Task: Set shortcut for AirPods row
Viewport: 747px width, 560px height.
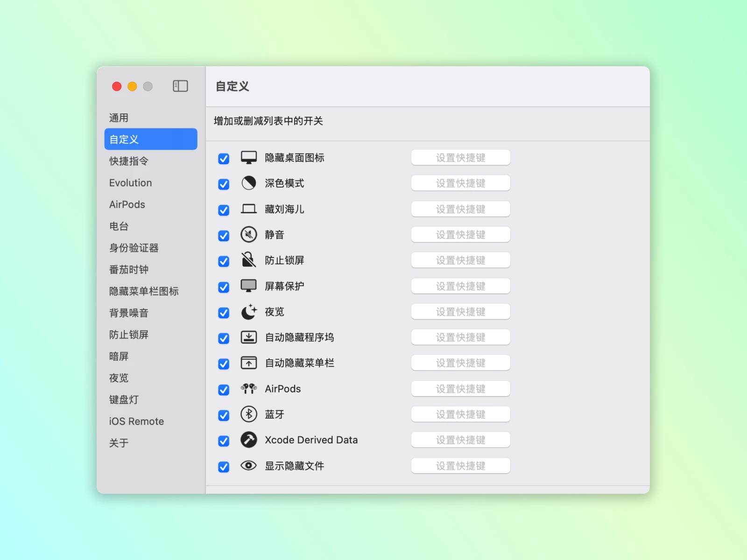Action: (x=460, y=389)
